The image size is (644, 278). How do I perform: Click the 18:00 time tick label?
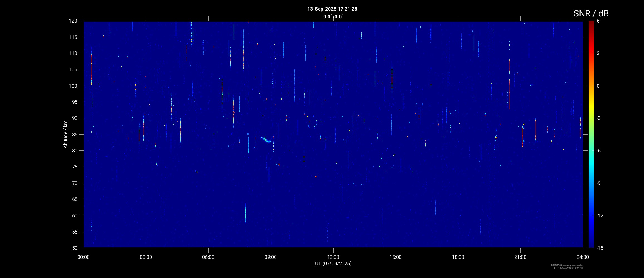(x=458, y=257)
